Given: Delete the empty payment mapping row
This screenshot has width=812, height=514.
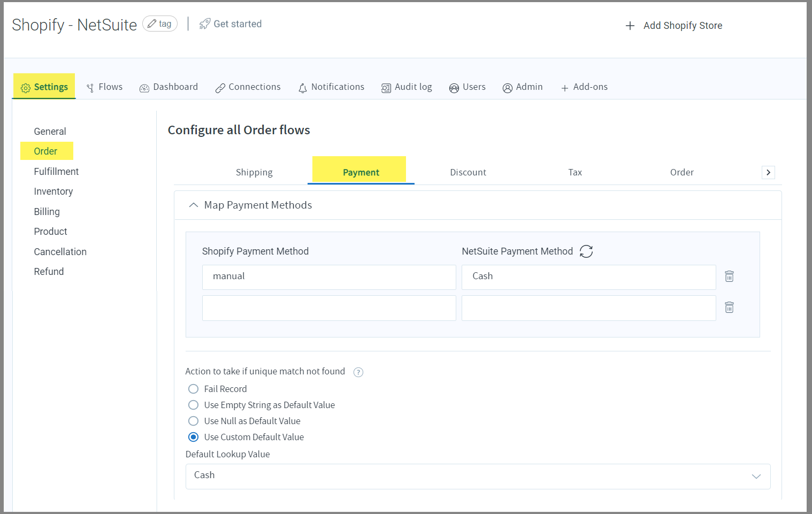Looking at the screenshot, I should (x=729, y=308).
